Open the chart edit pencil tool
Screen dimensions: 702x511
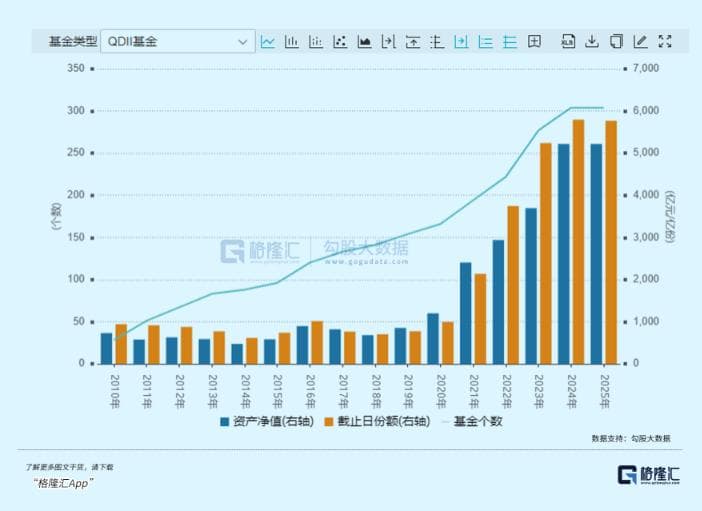tap(640, 41)
